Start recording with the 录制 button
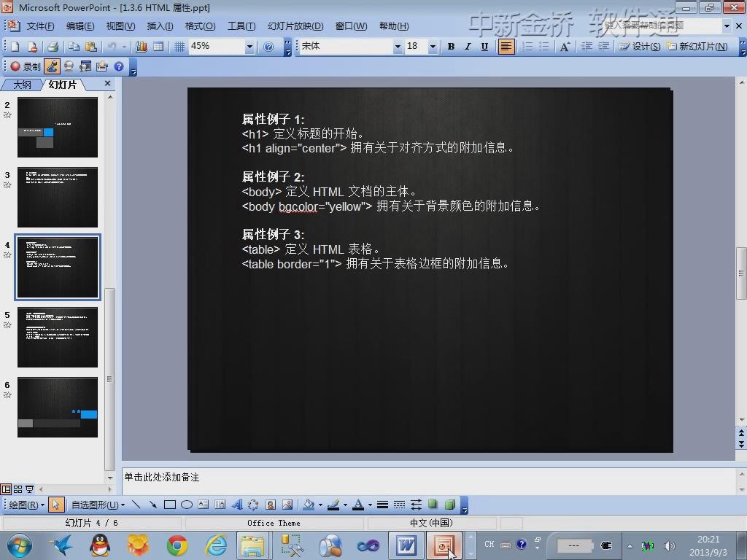Screen dimensions: 747x560 pos(26,66)
